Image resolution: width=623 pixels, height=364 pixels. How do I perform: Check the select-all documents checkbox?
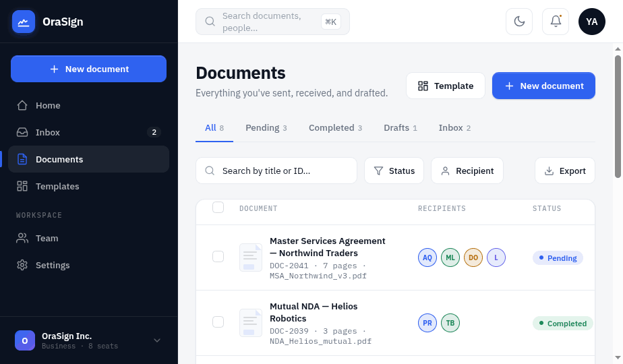[x=218, y=208]
